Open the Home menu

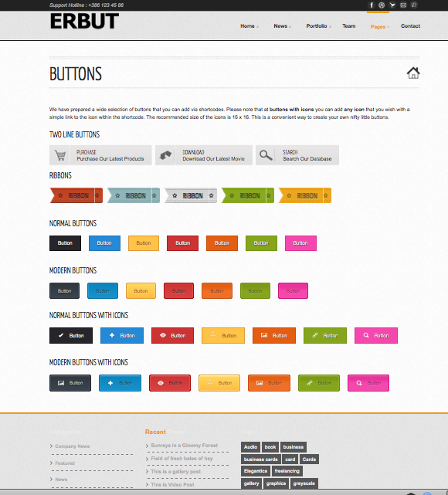[x=249, y=26]
